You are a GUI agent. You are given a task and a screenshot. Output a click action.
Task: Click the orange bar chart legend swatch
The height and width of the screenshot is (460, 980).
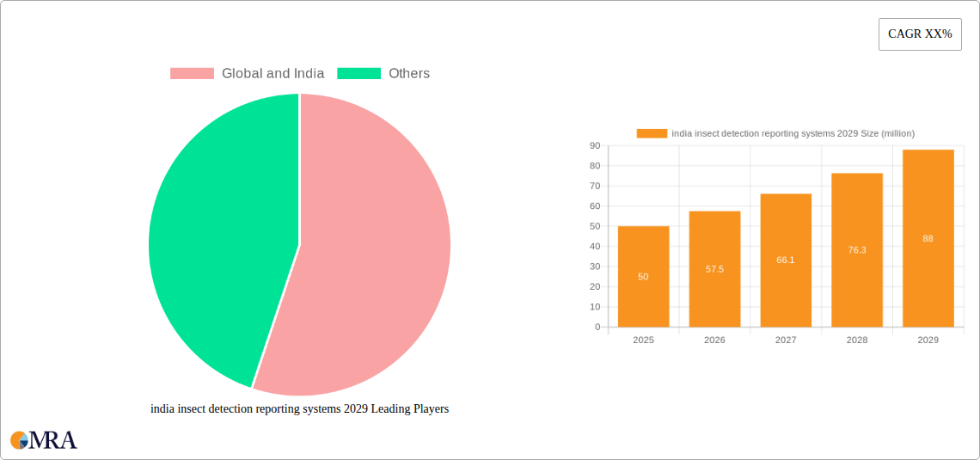point(652,133)
